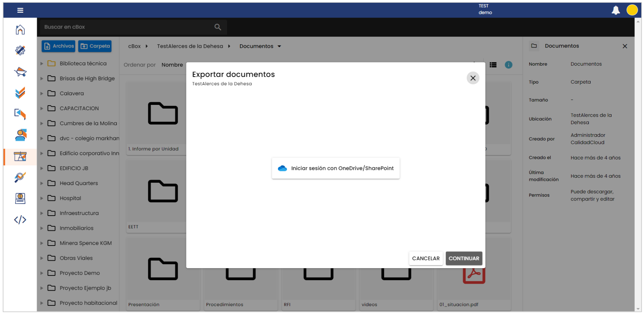Image resolution: width=644 pixels, height=314 pixels.
Task: Expand the Cumbres de la Molina node
Action: [42, 123]
